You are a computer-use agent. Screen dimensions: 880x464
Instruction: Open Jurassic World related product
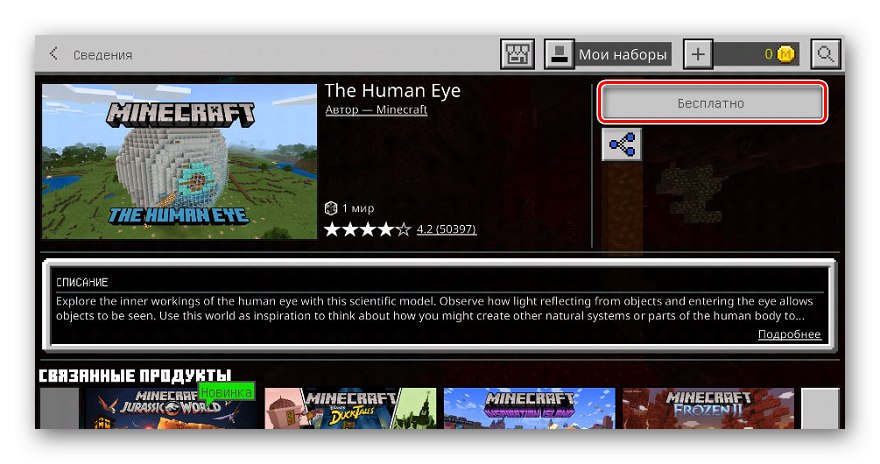point(171,408)
